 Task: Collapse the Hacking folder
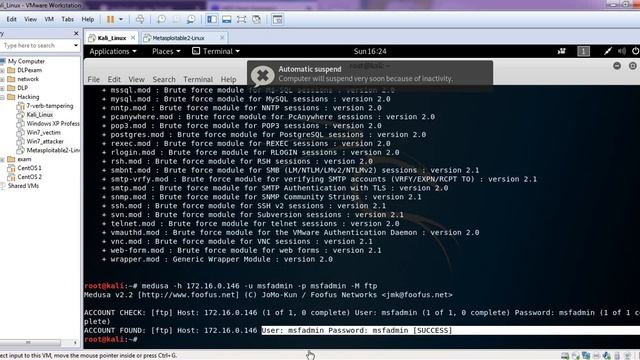click(x=2, y=97)
